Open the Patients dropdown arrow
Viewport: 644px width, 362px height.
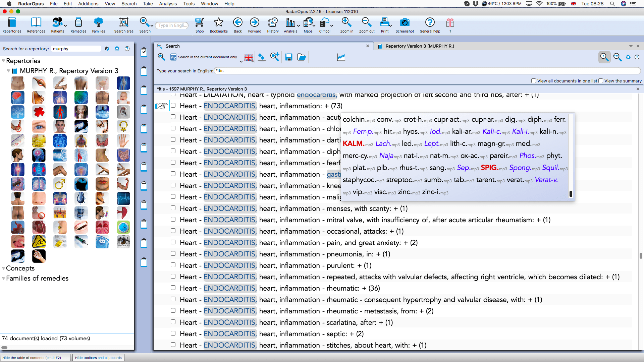(x=65, y=26)
